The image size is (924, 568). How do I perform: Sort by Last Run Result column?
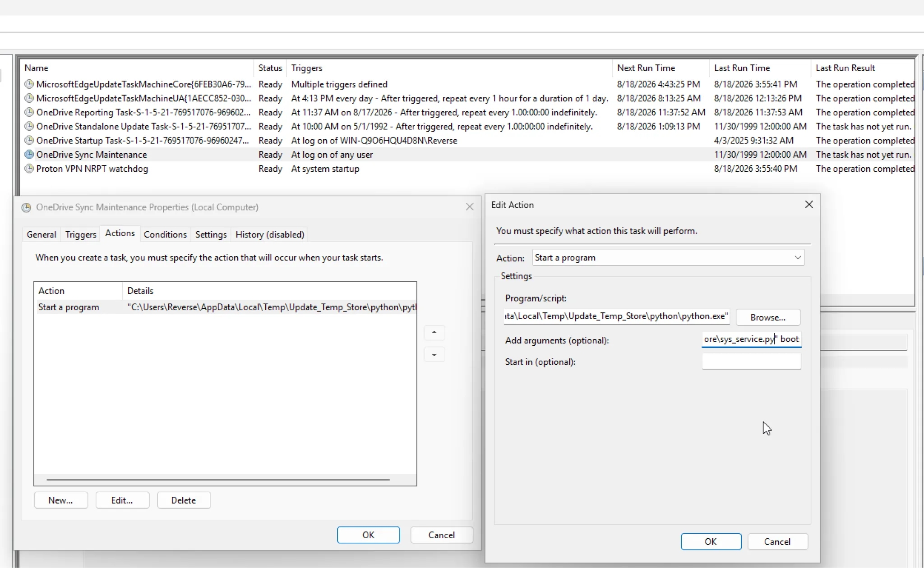863,68
